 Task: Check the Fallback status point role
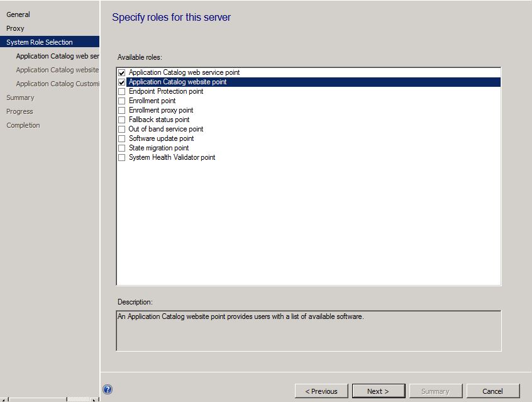click(121, 120)
